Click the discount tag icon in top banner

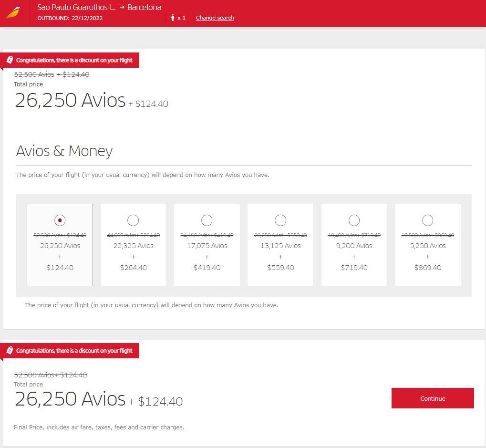tap(10, 60)
